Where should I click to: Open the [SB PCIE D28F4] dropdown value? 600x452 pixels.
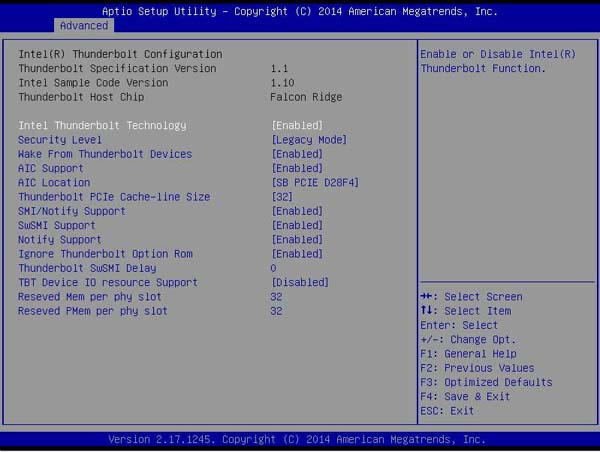click(315, 183)
